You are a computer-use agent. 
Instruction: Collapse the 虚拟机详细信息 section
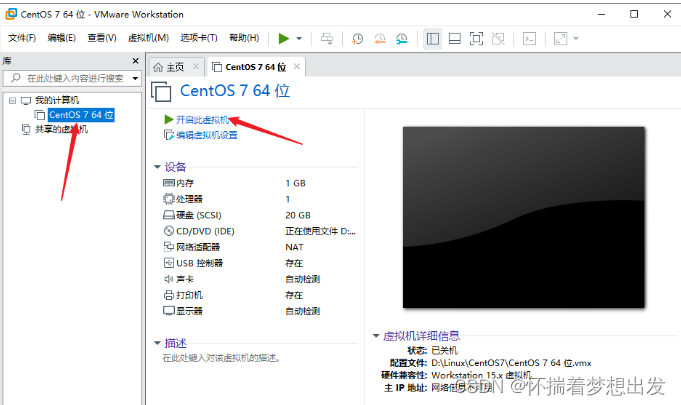point(376,336)
